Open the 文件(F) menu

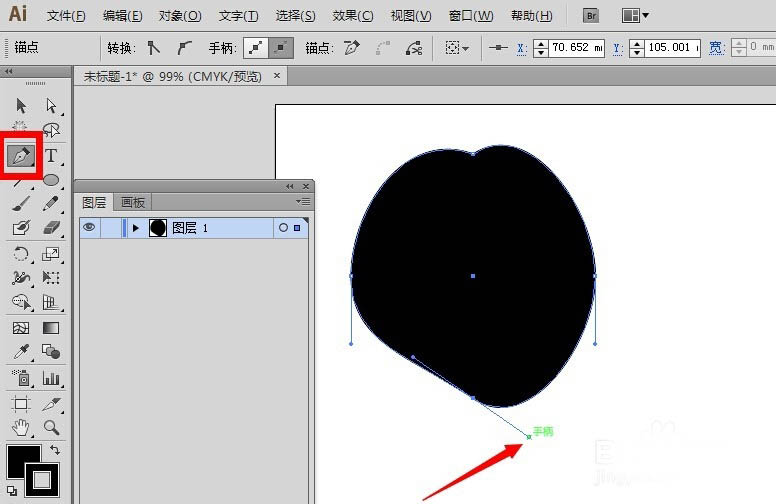point(66,16)
